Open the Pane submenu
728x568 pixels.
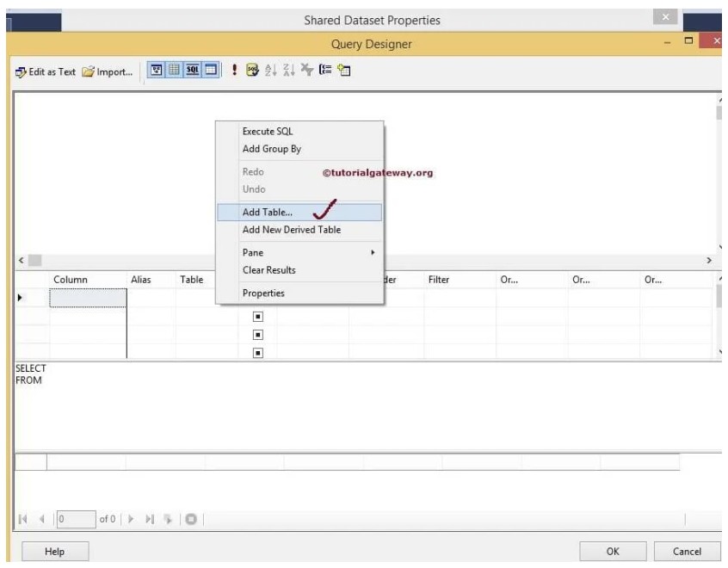[299, 253]
